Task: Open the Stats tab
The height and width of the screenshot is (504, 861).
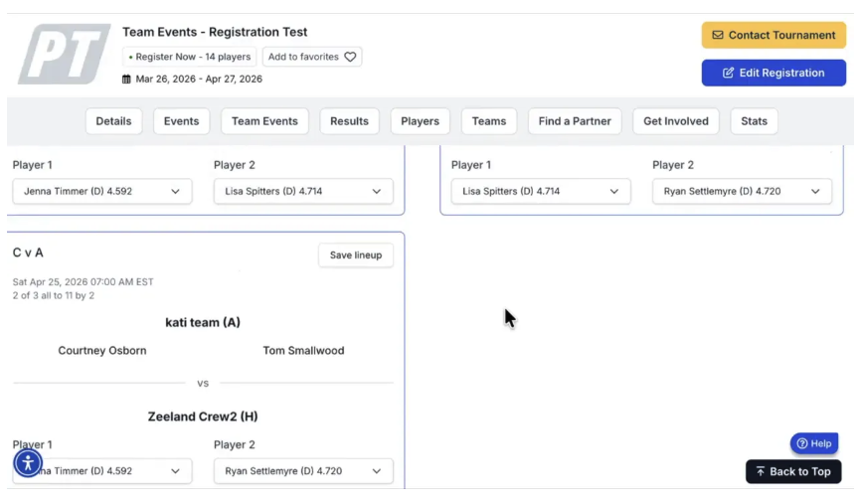Action: click(x=754, y=121)
